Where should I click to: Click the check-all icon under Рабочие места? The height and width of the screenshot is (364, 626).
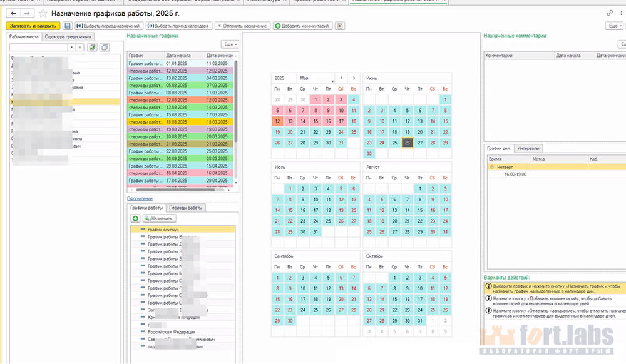click(93, 47)
